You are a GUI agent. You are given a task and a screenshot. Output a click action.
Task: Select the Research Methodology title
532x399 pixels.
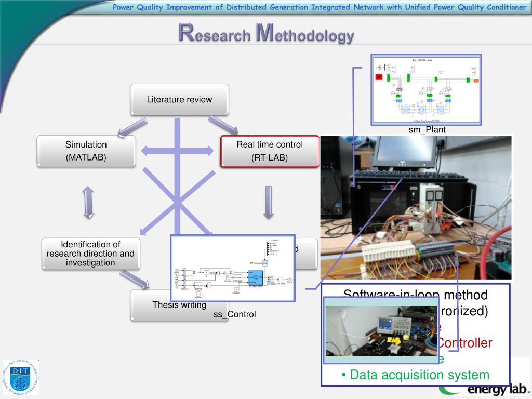pyautogui.click(x=267, y=34)
